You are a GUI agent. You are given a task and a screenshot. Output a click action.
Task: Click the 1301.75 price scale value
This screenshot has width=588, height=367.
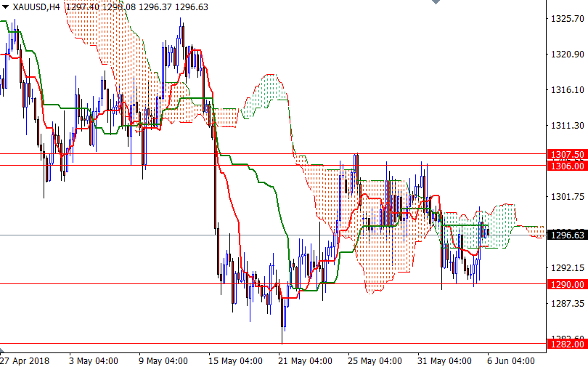tap(568, 197)
